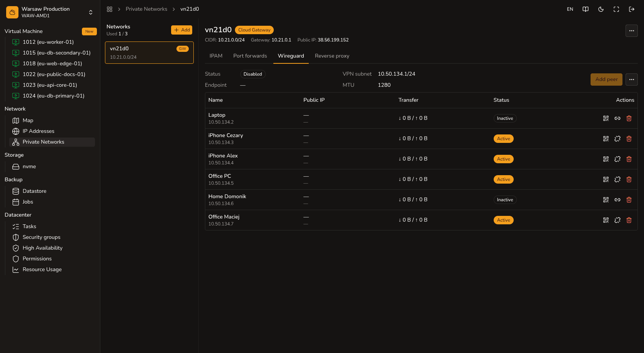
Task: Delete the Office PC peer
Action: click(629, 179)
